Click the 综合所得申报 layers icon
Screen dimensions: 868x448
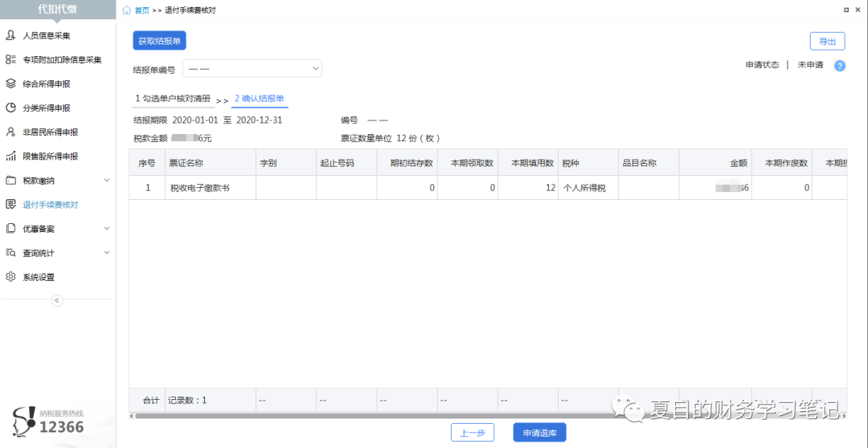click(x=10, y=84)
